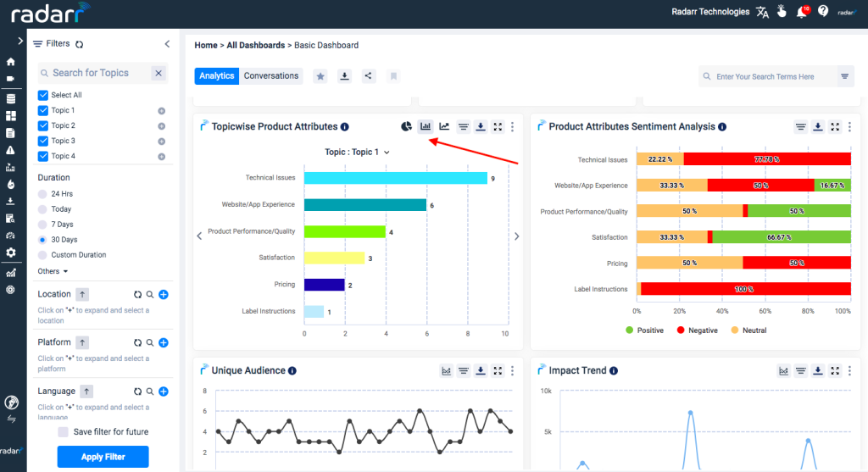Open the help question mark icon
Viewport: 868px width, 472px height.
tap(823, 11)
